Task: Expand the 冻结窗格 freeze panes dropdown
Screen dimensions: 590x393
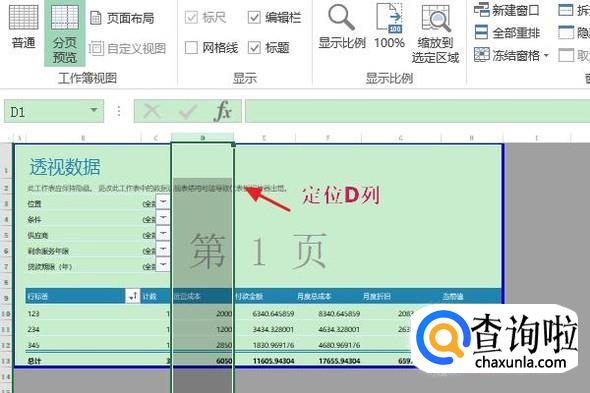Action: coord(546,56)
